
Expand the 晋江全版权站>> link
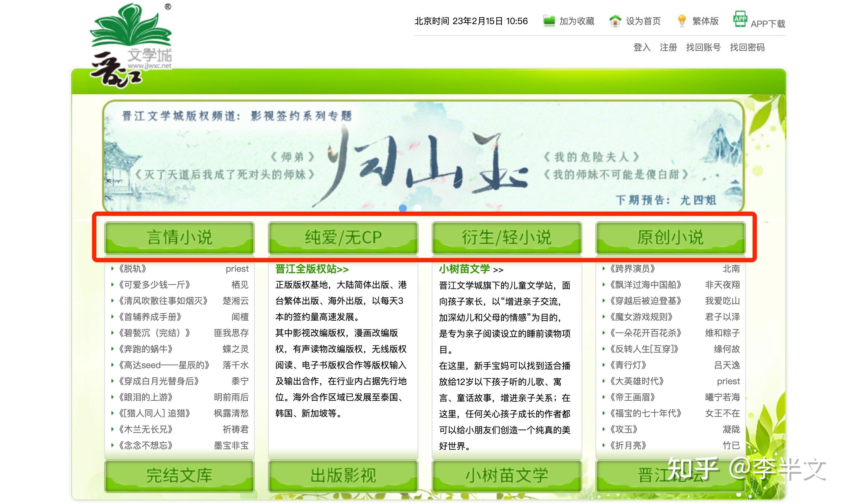(312, 269)
